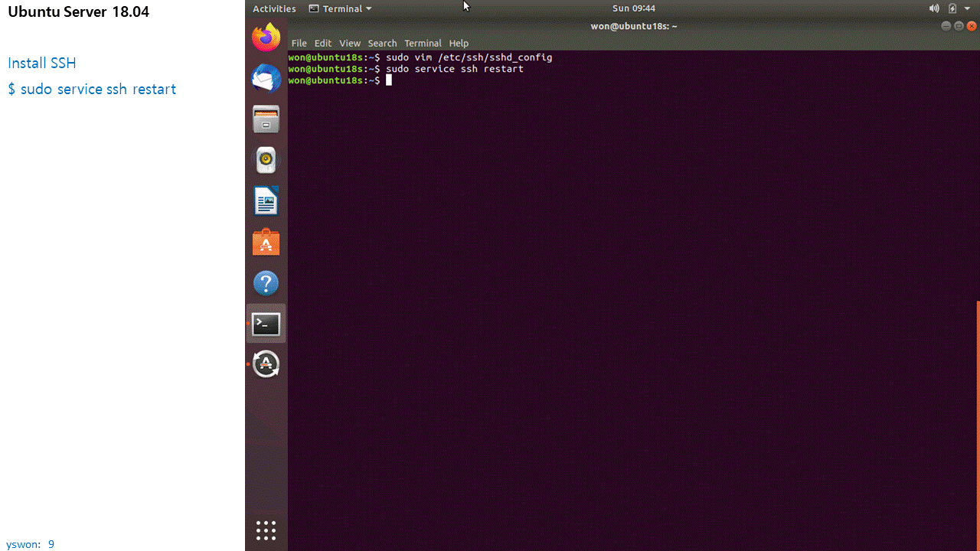Open the Terminal app menu dropdown
The height and width of the screenshot is (551, 980).
pos(340,8)
